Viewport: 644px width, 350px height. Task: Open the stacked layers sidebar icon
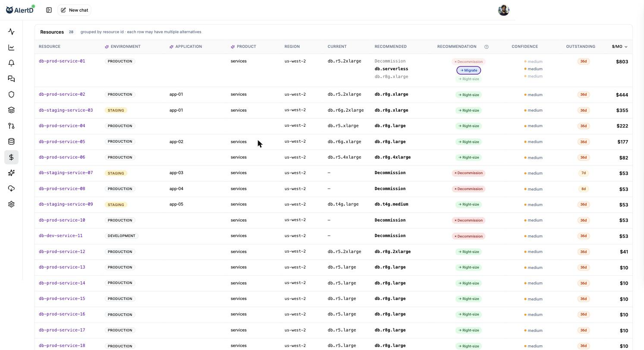[x=11, y=110]
